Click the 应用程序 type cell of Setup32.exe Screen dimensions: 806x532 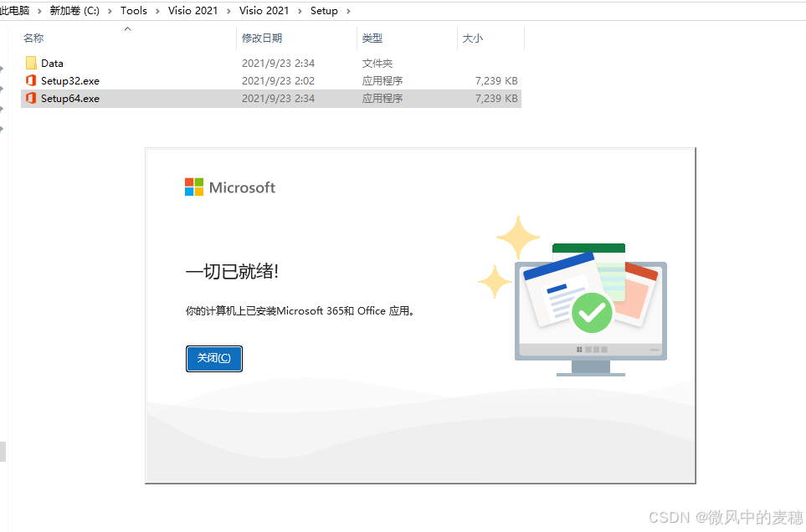point(382,80)
